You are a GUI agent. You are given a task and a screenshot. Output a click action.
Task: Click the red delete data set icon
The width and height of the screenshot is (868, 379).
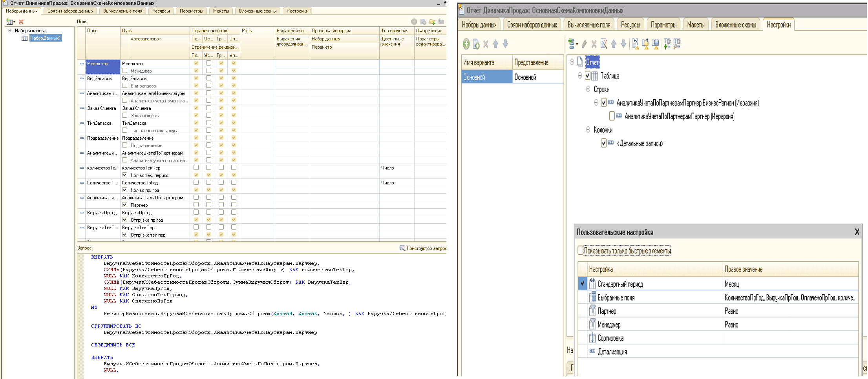(21, 22)
